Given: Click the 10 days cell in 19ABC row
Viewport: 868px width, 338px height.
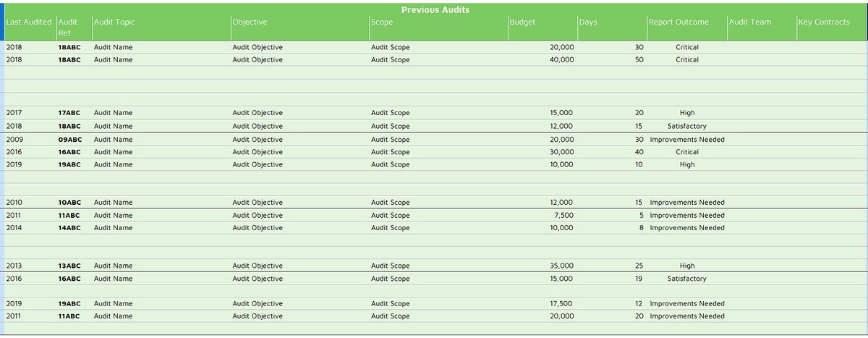Looking at the screenshot, I should click(639, 164).
